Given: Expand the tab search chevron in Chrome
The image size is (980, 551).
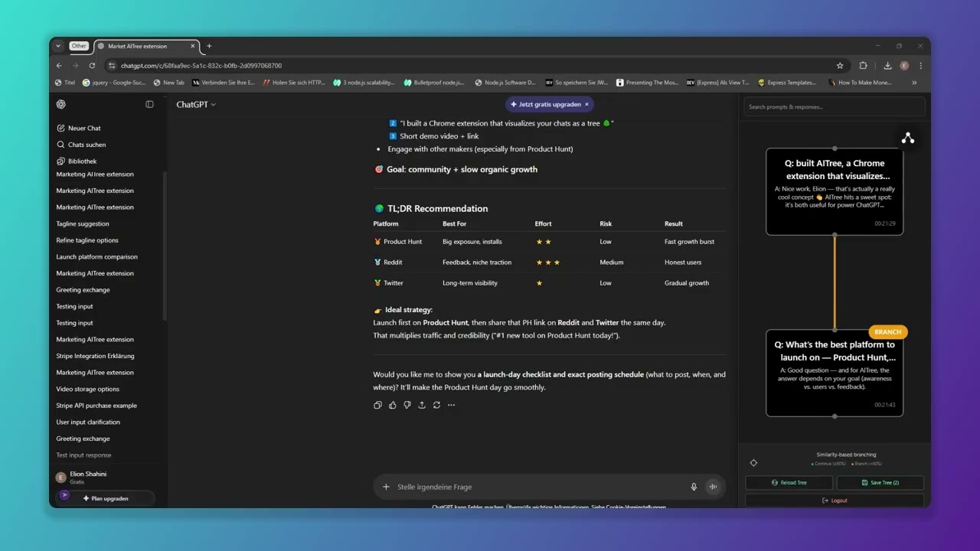Looking at the screenshot, I should tap(58, 46).
